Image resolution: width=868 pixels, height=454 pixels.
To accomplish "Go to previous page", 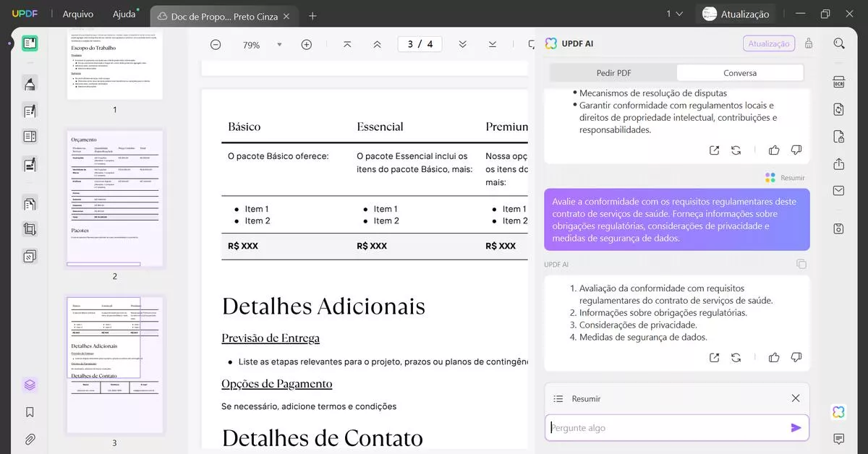I will [377, 45].
